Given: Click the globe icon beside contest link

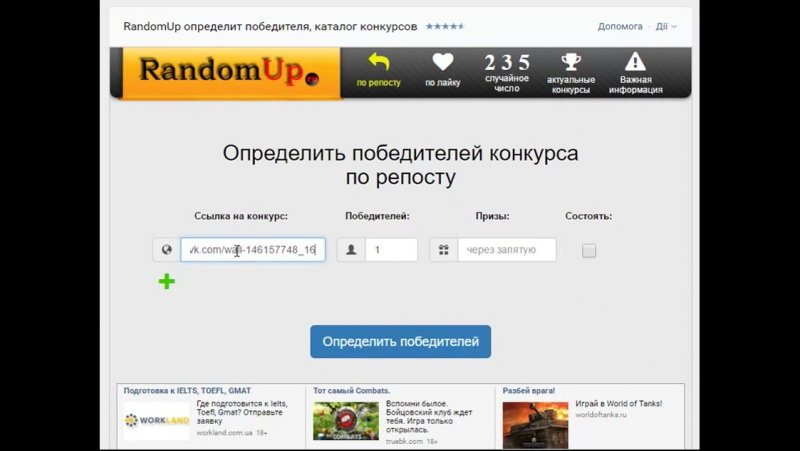Looking at the screenshot, I should coord(166,250).
